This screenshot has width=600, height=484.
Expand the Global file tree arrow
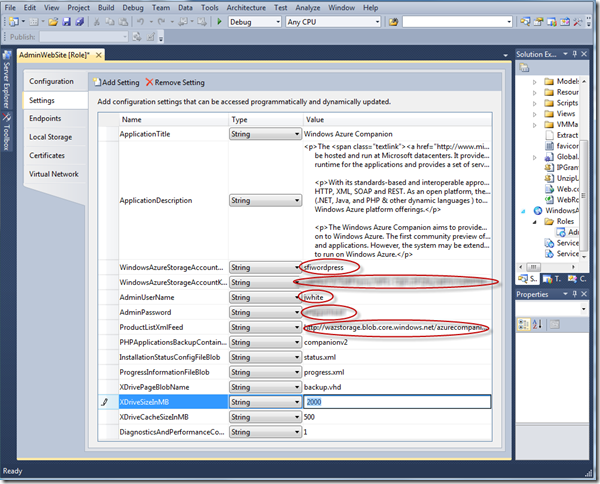[535, 157]
